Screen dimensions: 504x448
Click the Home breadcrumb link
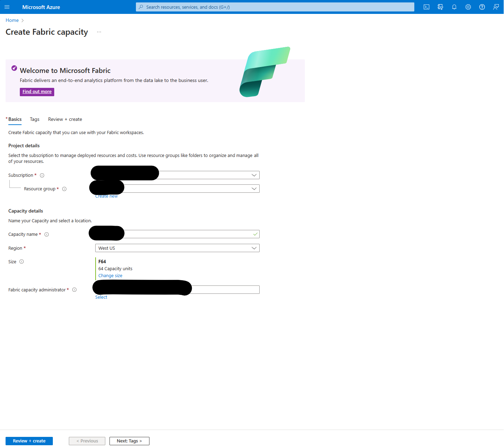coord(12,20)
